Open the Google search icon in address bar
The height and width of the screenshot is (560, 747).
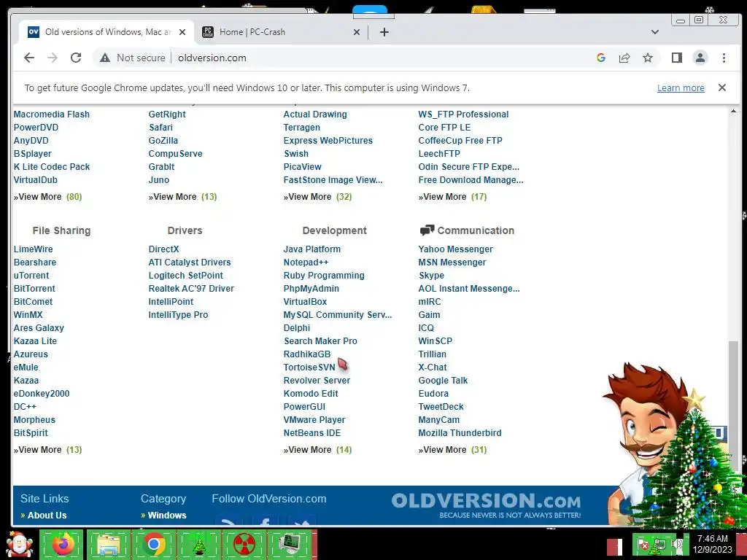pyautogui.click(x=601, y=58)
